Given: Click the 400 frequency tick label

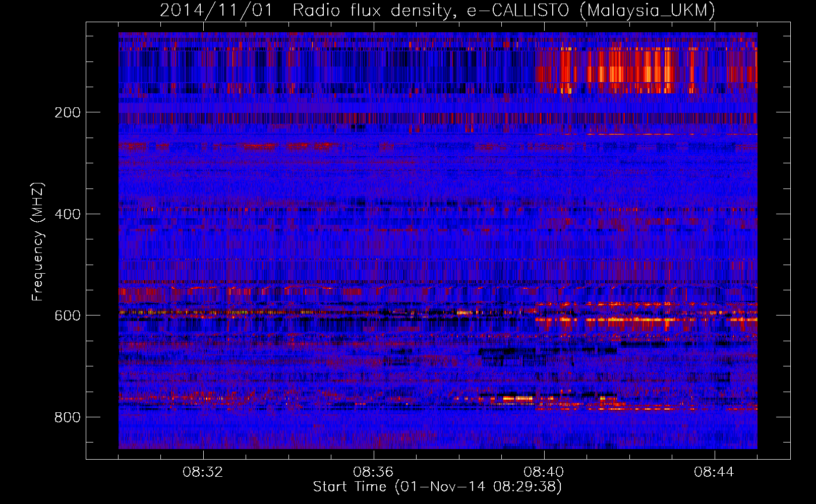Looking at the screenshot, I should tap(67, 214).
